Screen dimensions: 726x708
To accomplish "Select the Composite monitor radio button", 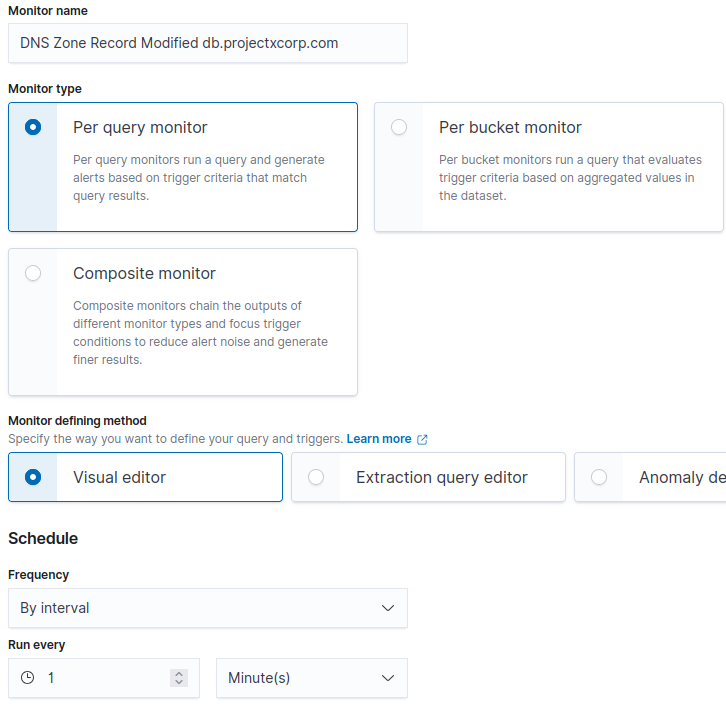I will coord(33,273).
